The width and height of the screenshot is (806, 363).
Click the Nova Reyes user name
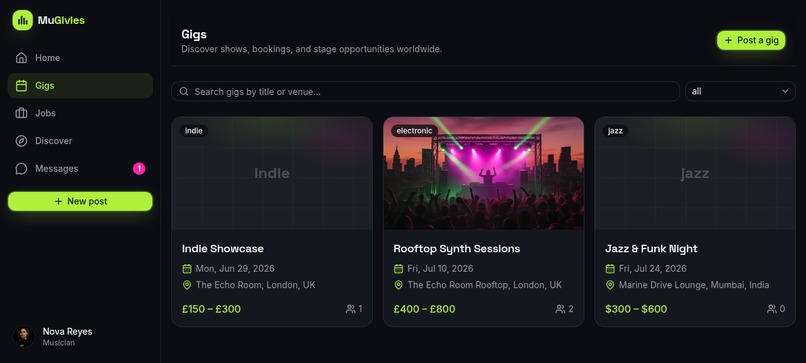click(67, 332)
